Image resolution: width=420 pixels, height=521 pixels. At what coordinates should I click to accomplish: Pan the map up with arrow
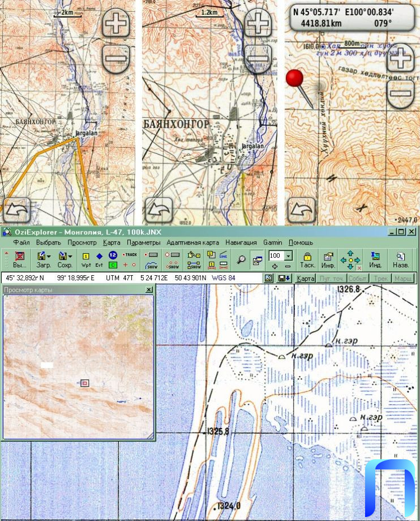coord(350,254)
